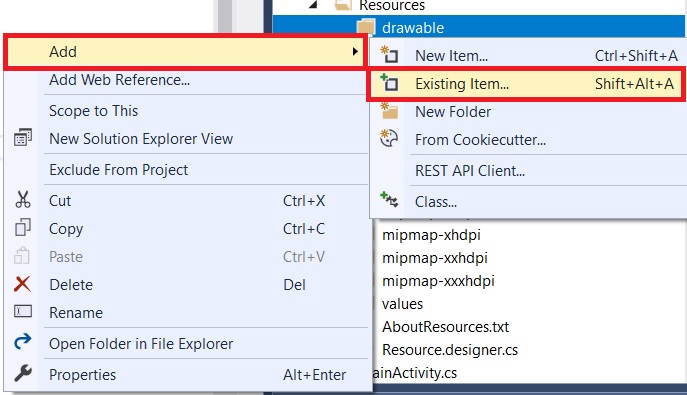Open Resource.designer.cs file
687x395 pixels.
point(450,350)
